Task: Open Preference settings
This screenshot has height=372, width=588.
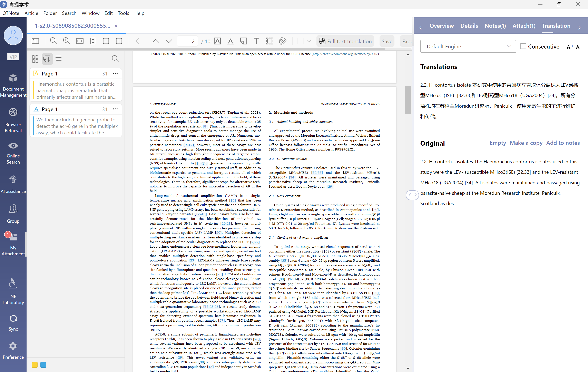Action: [x=13, y=351]
